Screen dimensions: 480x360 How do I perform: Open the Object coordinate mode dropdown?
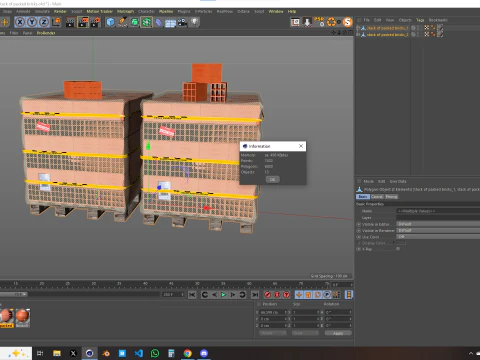[x=273, y=333]
